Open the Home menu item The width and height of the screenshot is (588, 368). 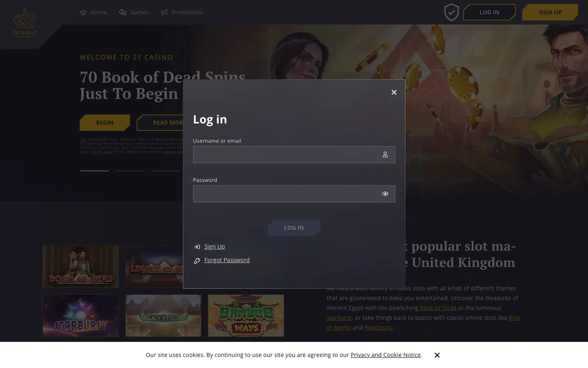(93, 12)
